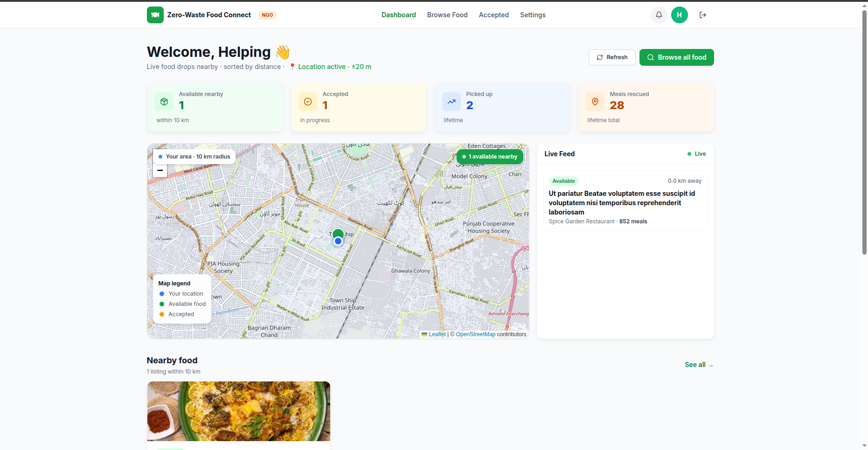
Task: Open the notifications bell
Action: [x=659, y=15]
